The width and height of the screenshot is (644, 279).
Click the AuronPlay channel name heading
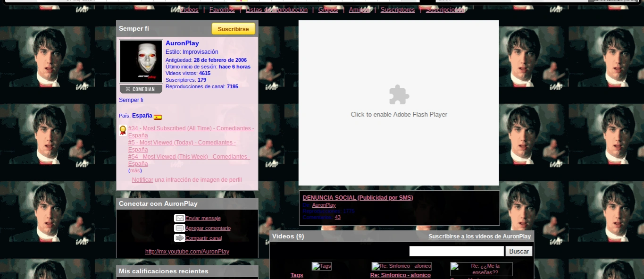182,43
